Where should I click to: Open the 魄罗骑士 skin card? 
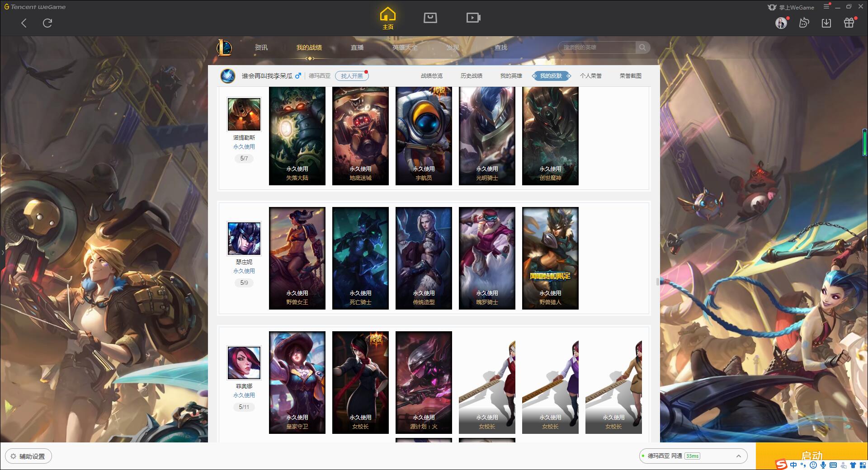pos(487,258)
